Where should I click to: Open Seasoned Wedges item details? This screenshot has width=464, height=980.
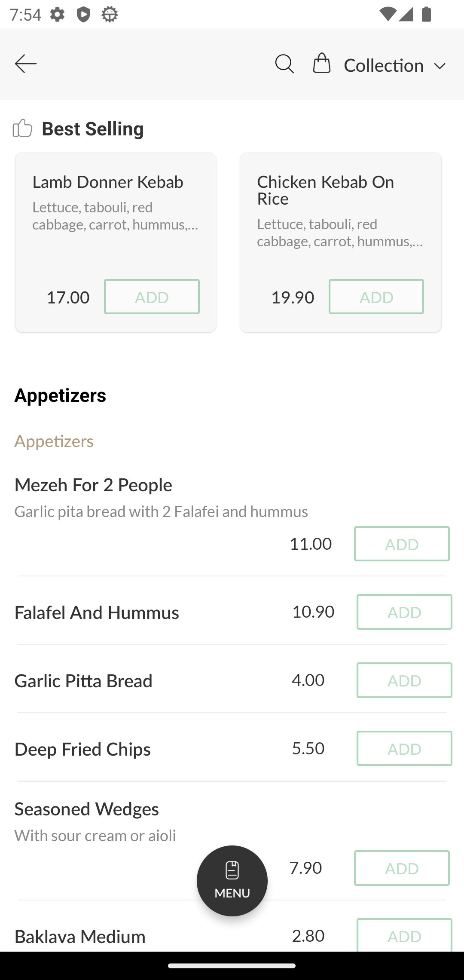coord(86,809)
